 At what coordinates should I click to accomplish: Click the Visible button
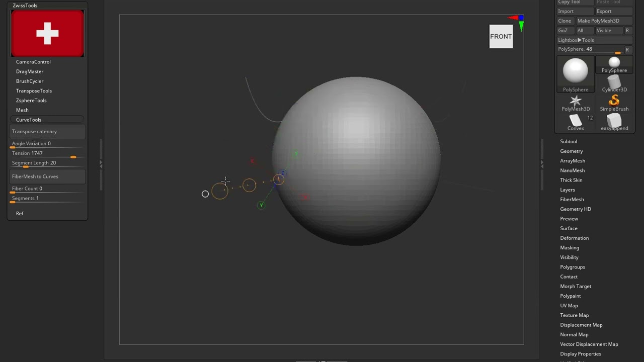click(x=608, y=31)
